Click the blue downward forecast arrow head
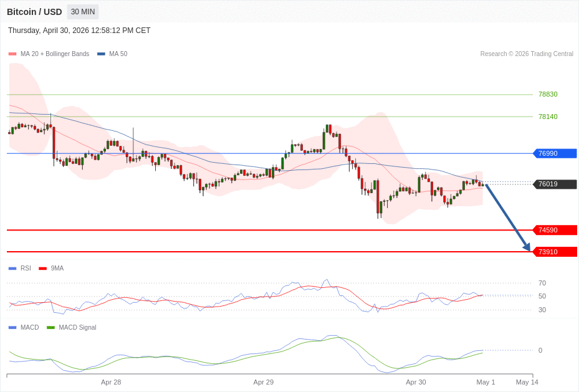579x392 pixels. point(527,247)
